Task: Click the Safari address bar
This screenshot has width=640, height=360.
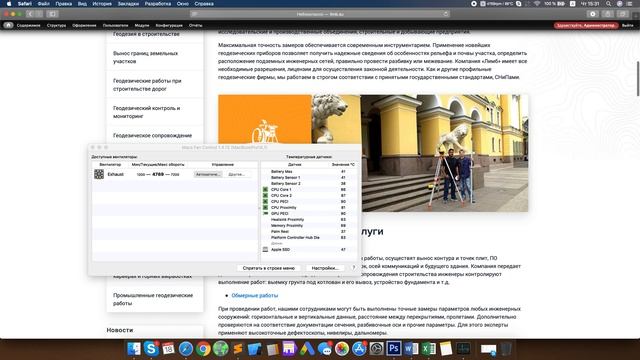Action: 320,14
